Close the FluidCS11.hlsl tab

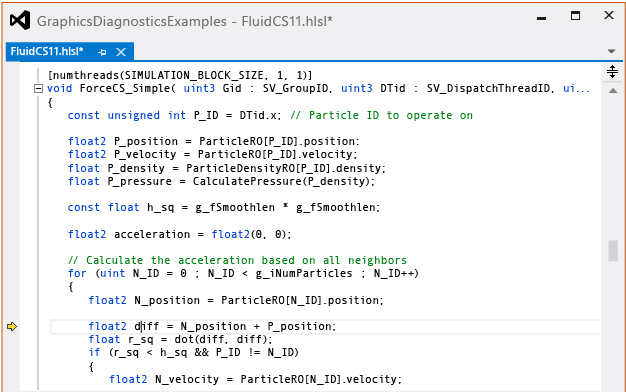(x=121, y=52)
